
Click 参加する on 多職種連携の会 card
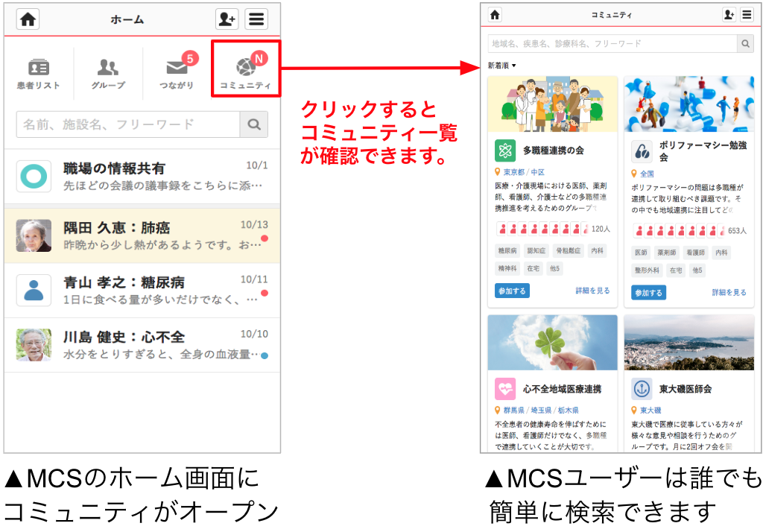[x=512, y=291]
